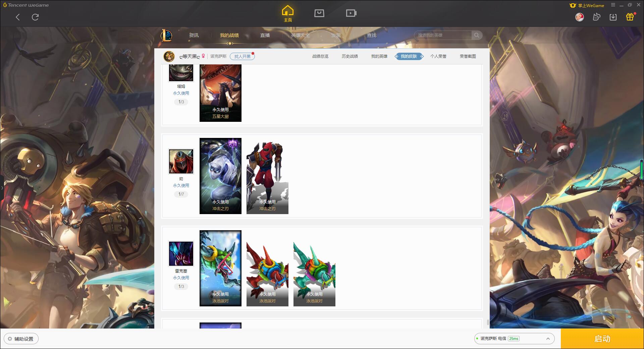Open the store shopping bag icon

coord(319,13)
